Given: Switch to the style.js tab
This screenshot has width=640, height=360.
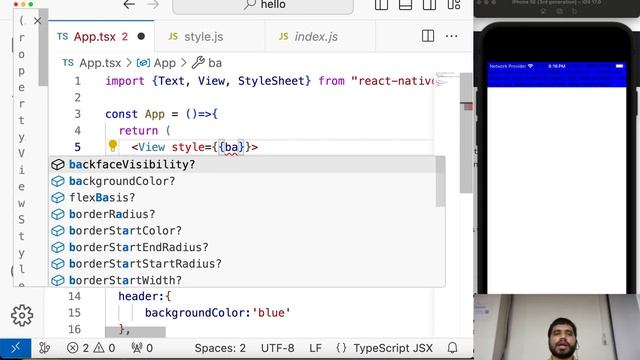Looking at the screenshot, I should click(210, 37).
